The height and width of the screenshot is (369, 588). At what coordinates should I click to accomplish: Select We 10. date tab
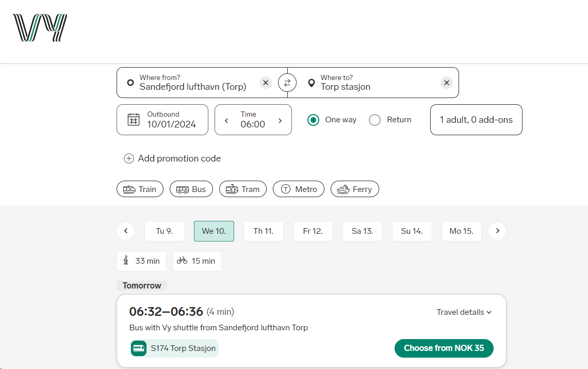click(214, 231)
